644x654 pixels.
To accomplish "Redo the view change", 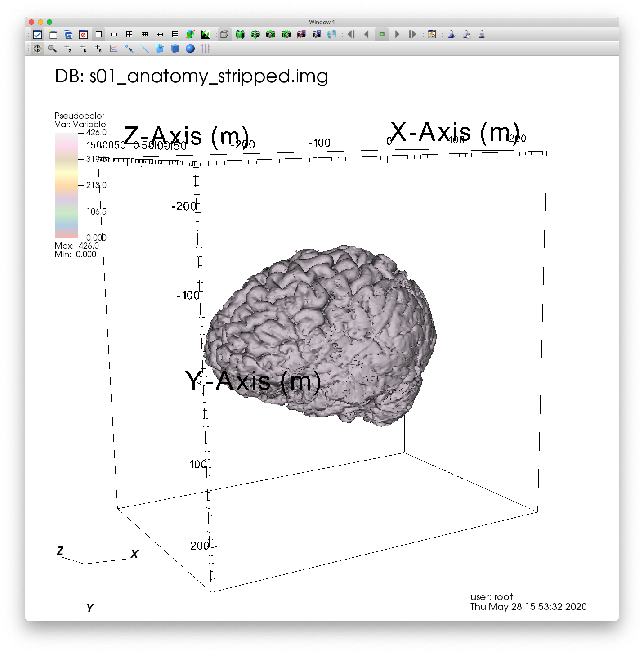I will [286, 34].
